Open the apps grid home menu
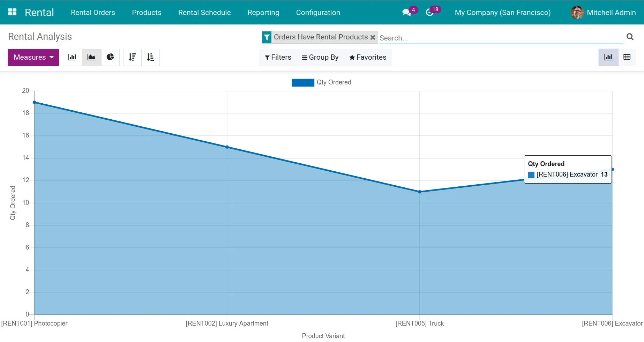 [12, 12]
